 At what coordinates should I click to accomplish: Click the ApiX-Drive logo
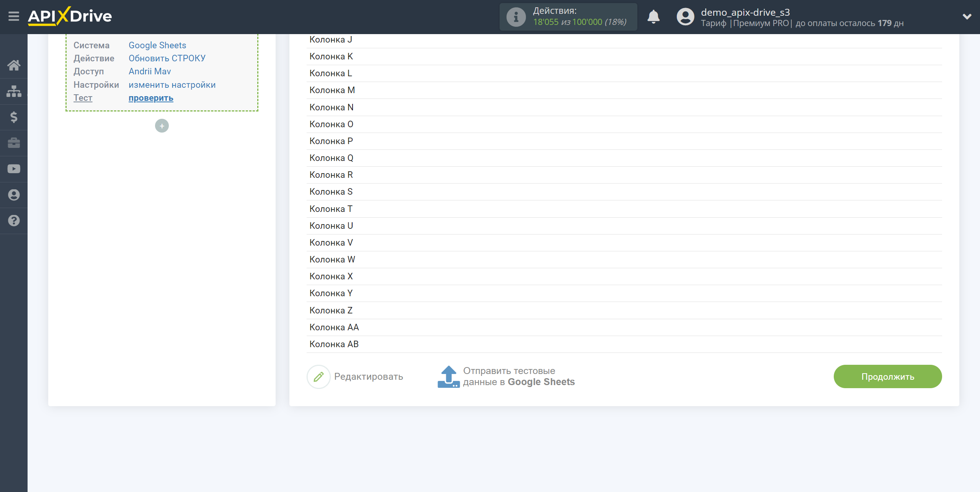coord(70,16)
